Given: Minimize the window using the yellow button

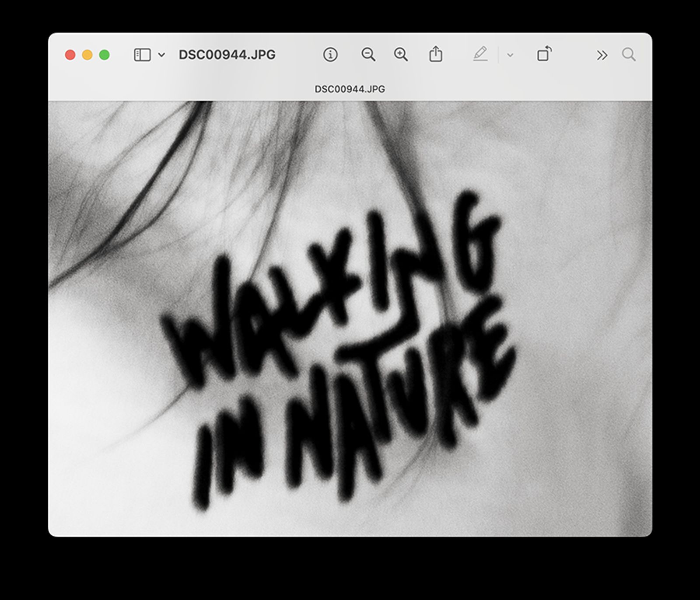Looking at the screenshot, I should tap(87, 55).
